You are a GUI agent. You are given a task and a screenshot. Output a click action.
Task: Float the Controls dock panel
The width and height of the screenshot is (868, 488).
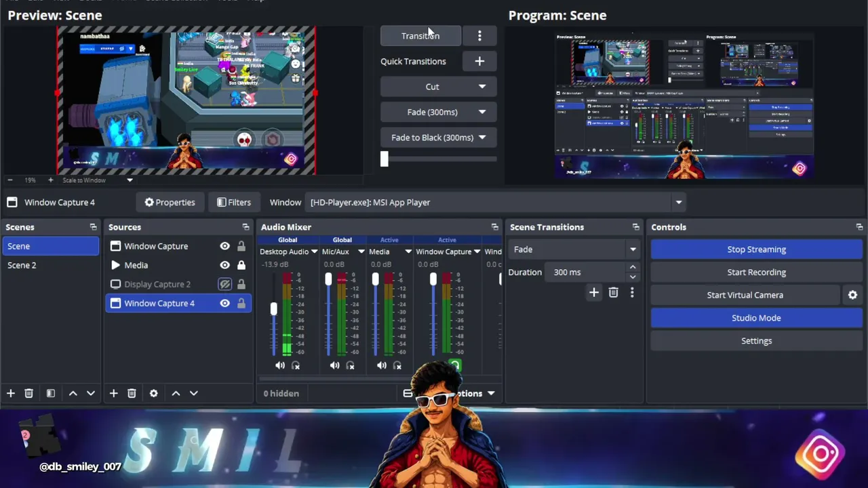(859, 227)
